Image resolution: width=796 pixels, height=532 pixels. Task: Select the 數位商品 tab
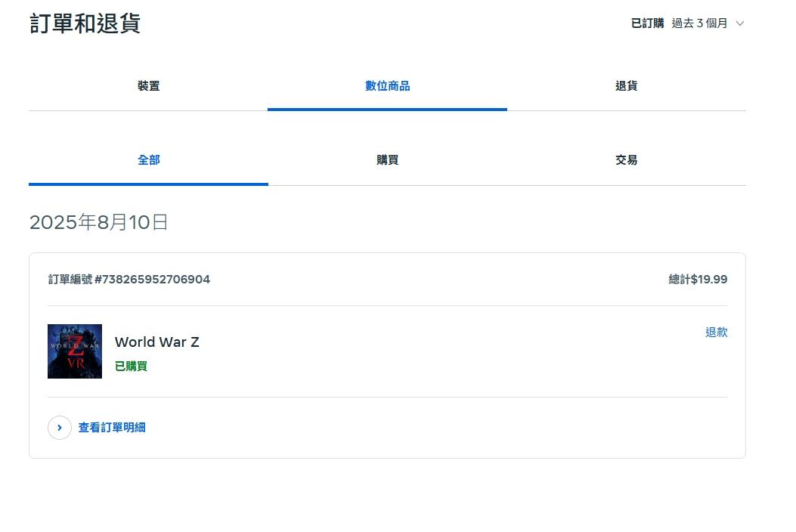coord(387,86)
